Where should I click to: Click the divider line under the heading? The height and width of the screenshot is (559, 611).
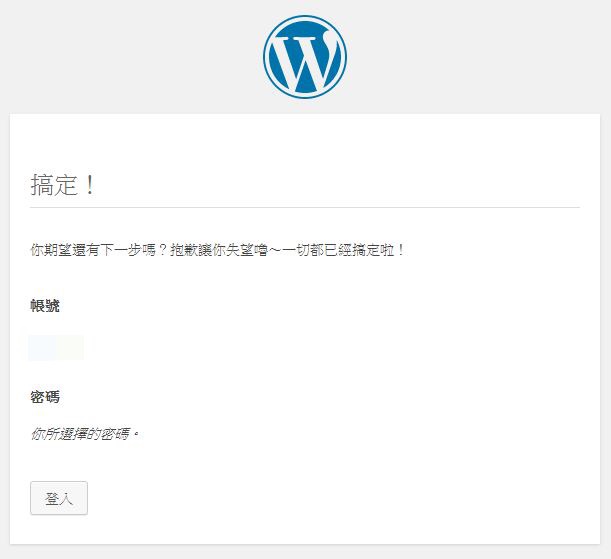[x=305, y=207]
